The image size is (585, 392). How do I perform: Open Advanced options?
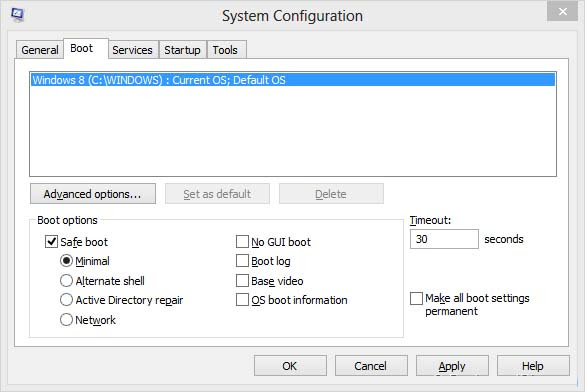tap(93, 194)
